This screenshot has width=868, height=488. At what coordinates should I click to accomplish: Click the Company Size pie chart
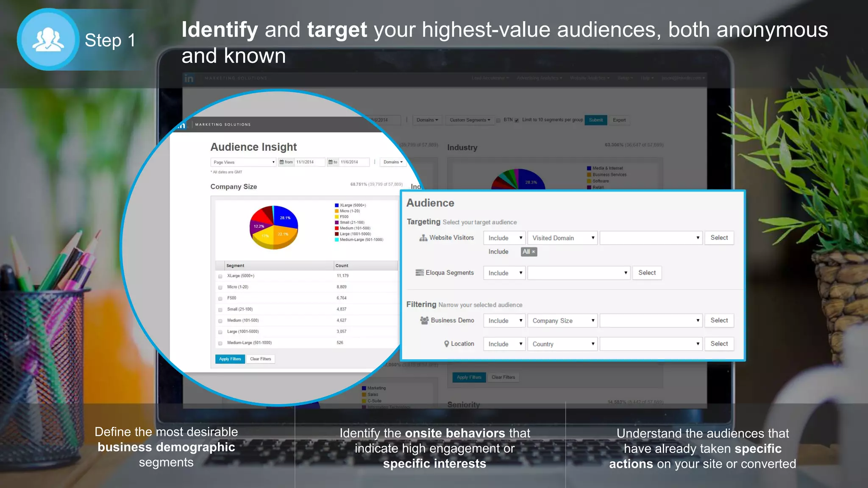click(274, 227)
